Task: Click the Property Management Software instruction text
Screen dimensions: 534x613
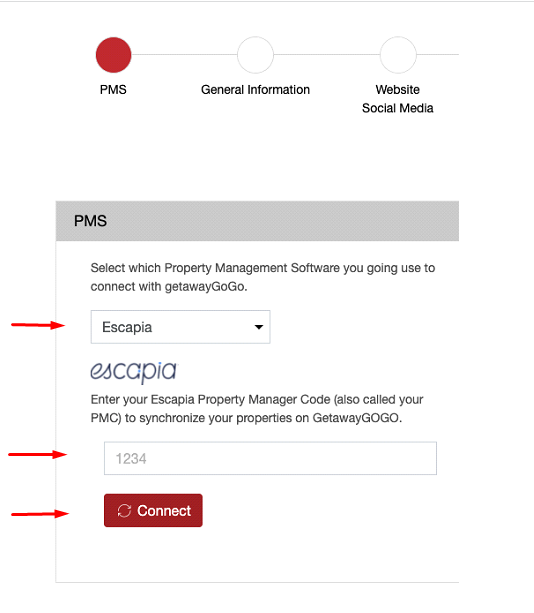Action: point(263,277)
